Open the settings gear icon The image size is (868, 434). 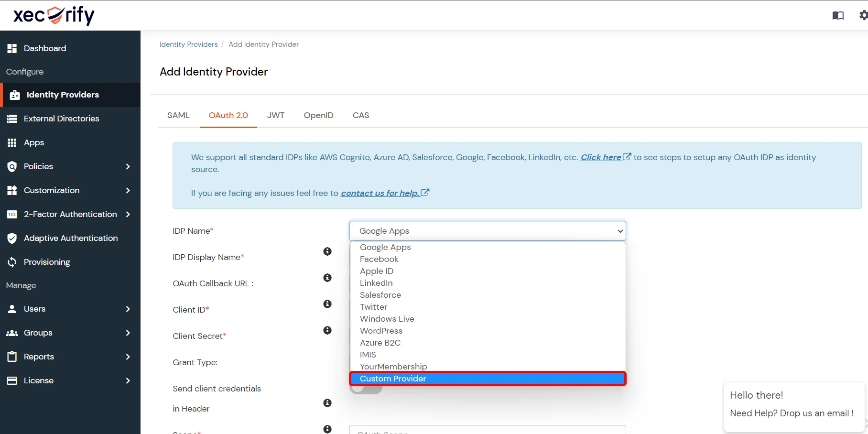[864, 15]
